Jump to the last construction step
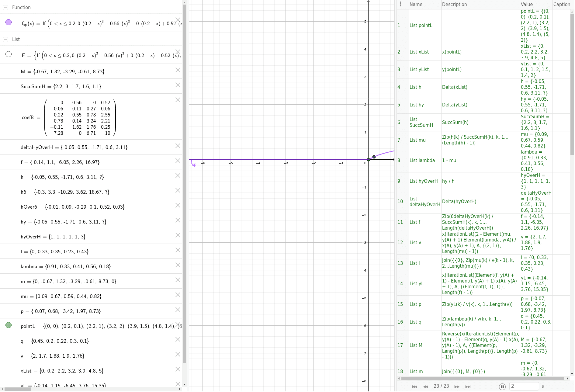Image resolution: width=575 pixels, height=392 pixels. click(469, 386)
